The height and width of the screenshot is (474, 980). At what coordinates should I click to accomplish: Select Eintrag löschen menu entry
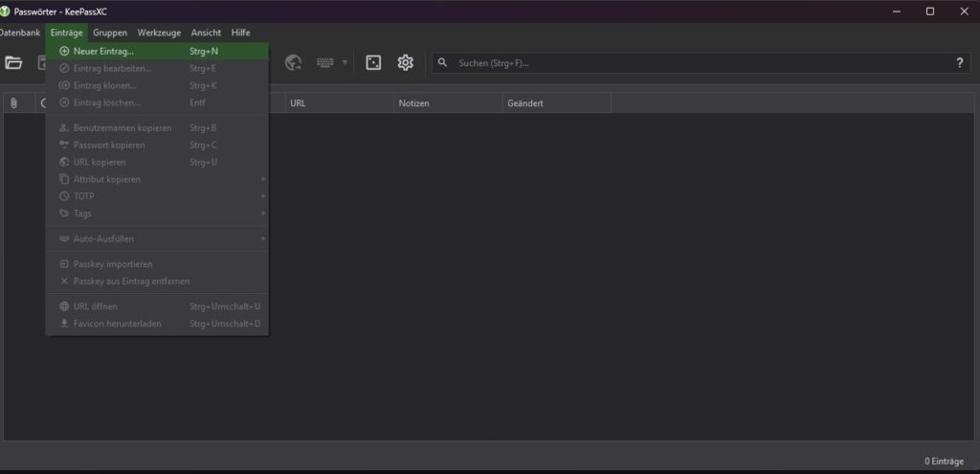[x=158, y=102]
